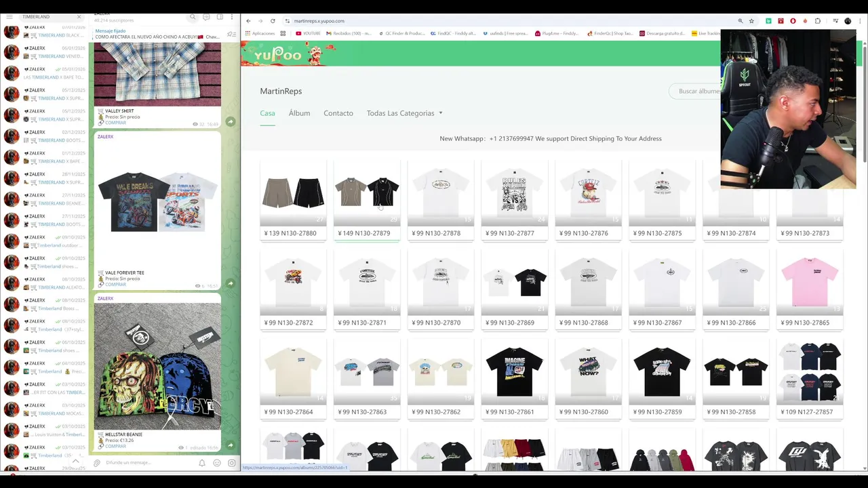Click the MartinReps store title
This screenshot has width=868, height=488.
[281, 91]
